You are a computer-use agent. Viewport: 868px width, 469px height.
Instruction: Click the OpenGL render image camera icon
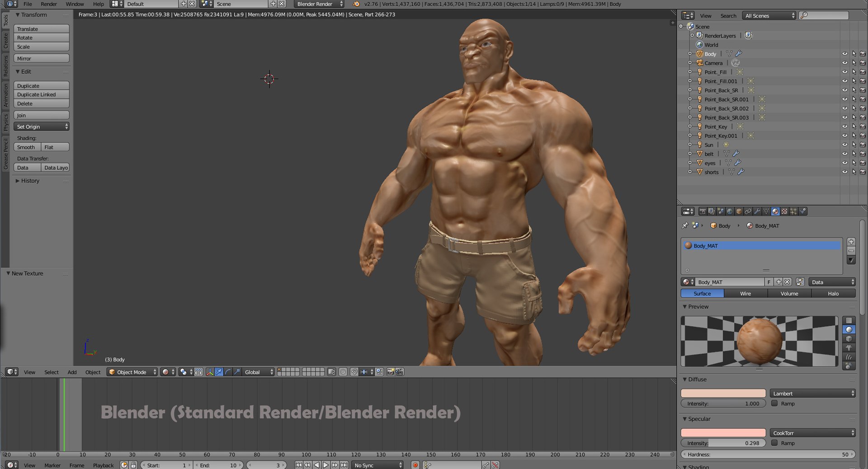click(391, 372)
